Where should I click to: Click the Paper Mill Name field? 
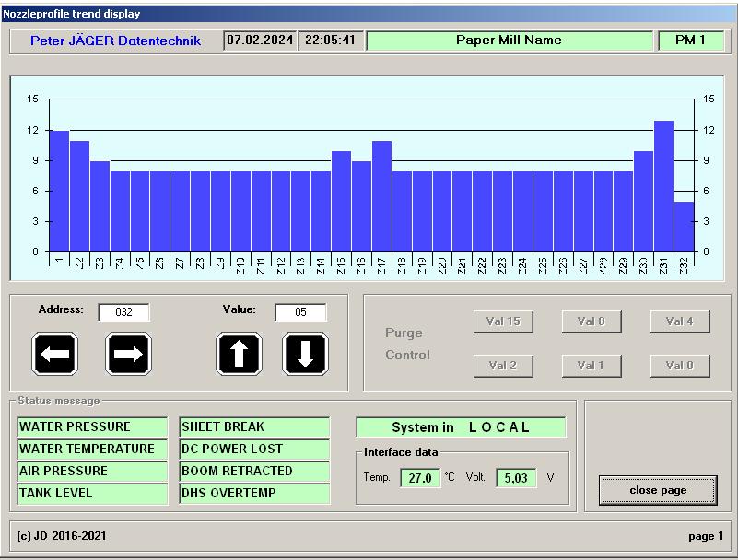[509, 41]
